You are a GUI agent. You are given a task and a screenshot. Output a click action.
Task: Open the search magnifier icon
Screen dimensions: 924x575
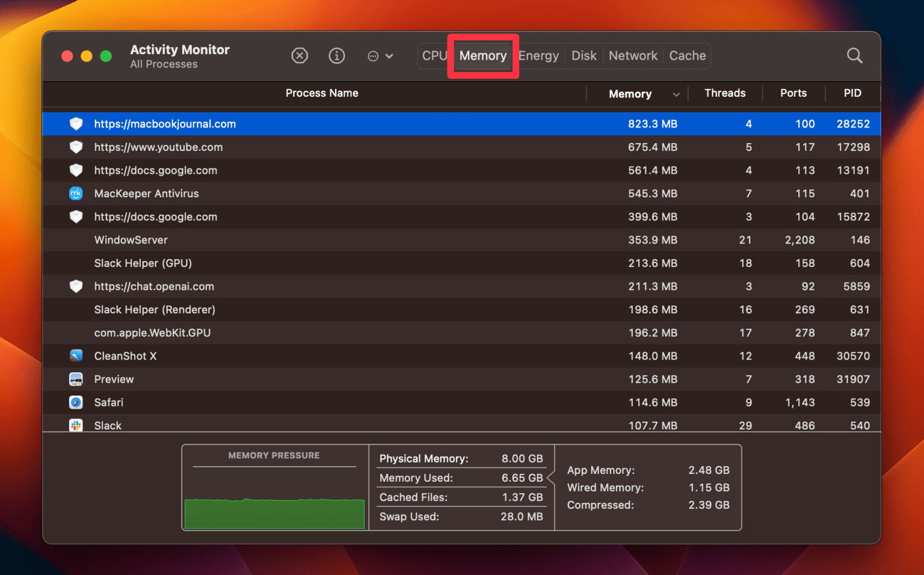click(x=855, y=55)
